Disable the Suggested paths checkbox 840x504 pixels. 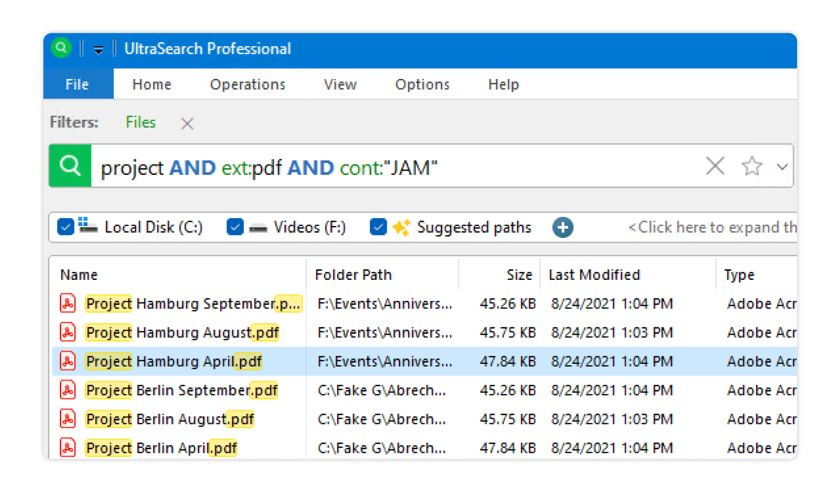[378, 227]
